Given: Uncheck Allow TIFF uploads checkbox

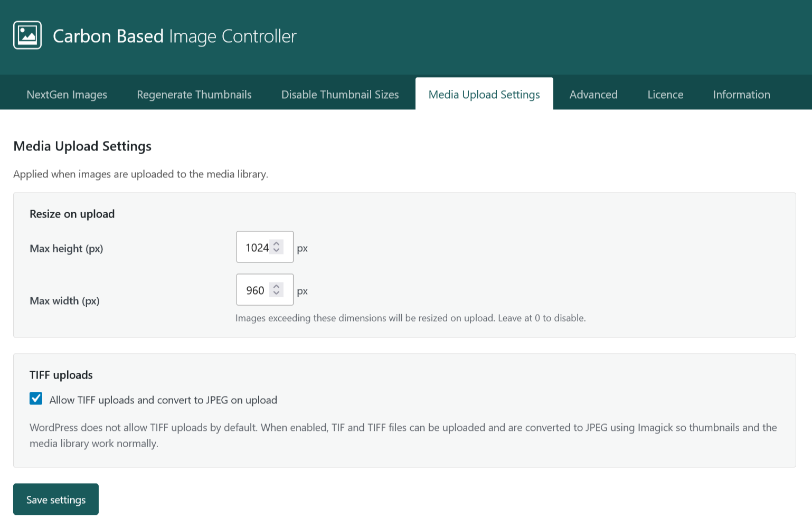Looking at the screenshot, I should pos(36,399).
